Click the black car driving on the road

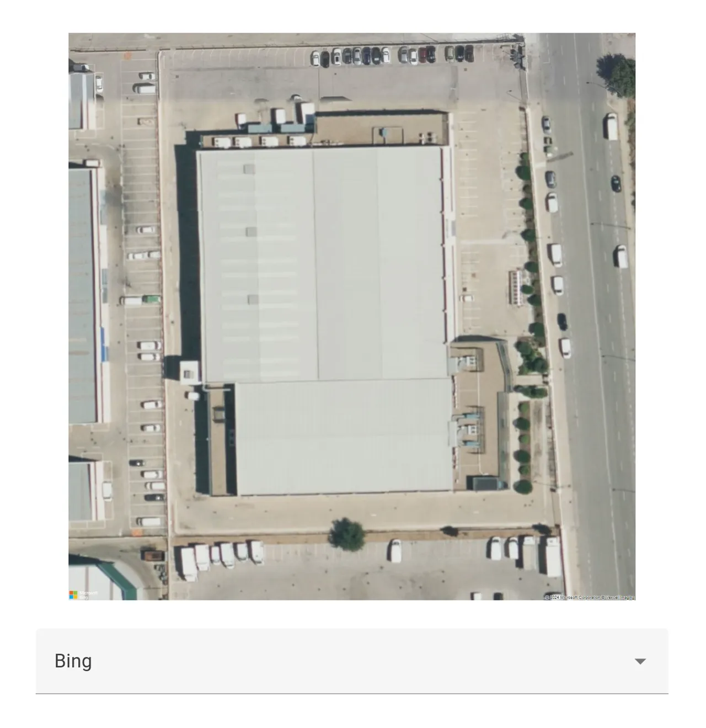pyautogui.click(x=616, y=183)
